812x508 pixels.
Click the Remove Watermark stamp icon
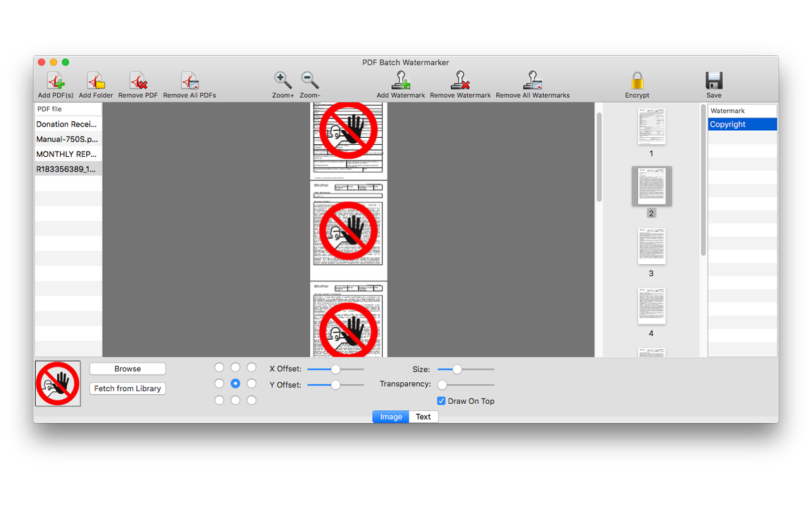(460, 81)
